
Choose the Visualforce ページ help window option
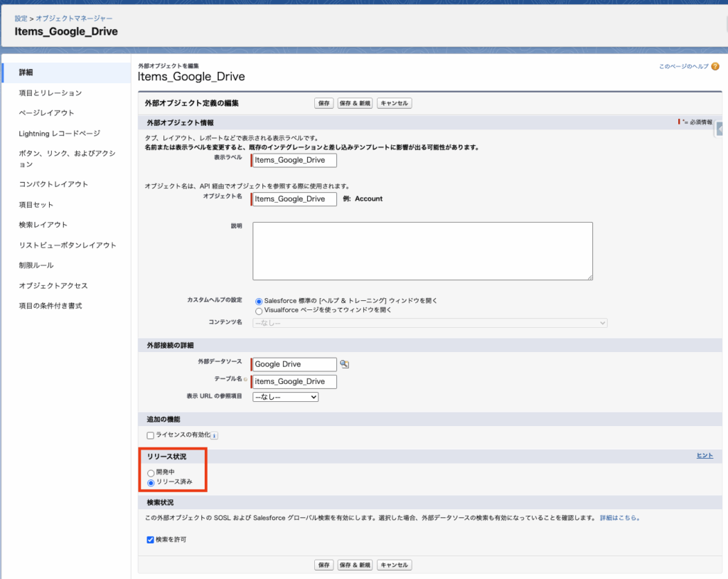tap(259, 311)
